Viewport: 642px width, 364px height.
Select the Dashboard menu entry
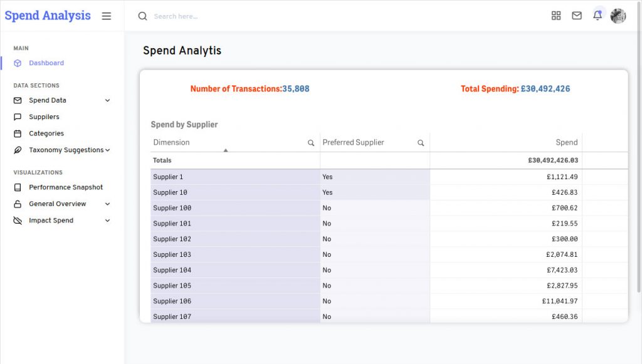click(46, 63)
